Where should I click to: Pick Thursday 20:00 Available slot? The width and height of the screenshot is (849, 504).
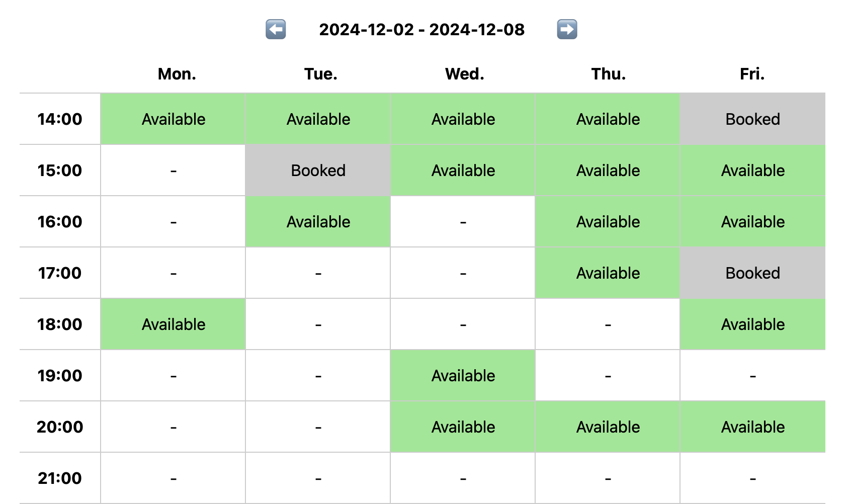coord(608,427)
